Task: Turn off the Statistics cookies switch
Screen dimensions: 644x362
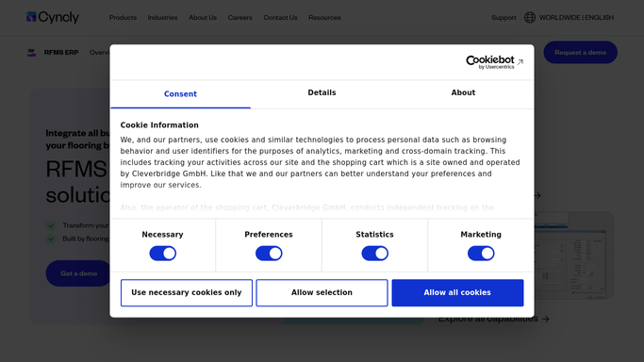Action: tap(374, 254)
